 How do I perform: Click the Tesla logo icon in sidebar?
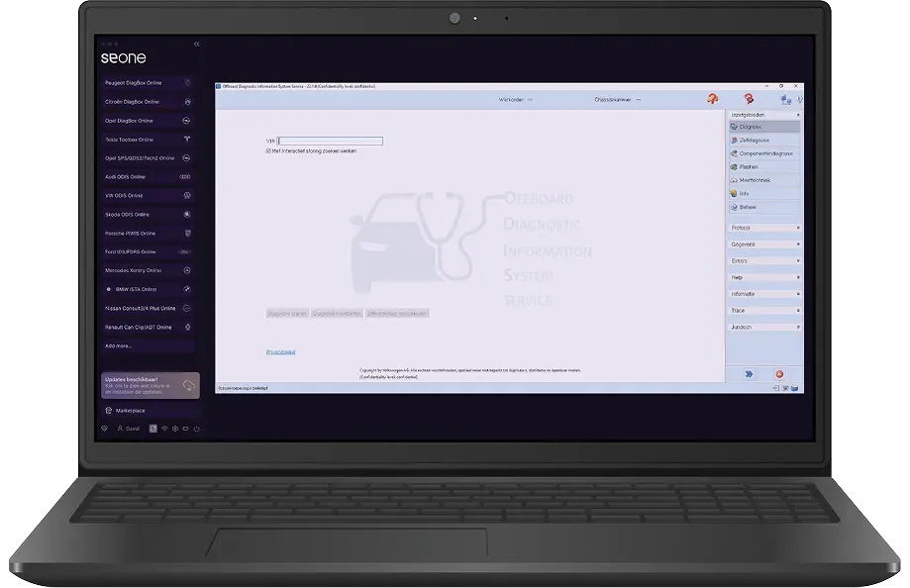(x=186, y=140)
